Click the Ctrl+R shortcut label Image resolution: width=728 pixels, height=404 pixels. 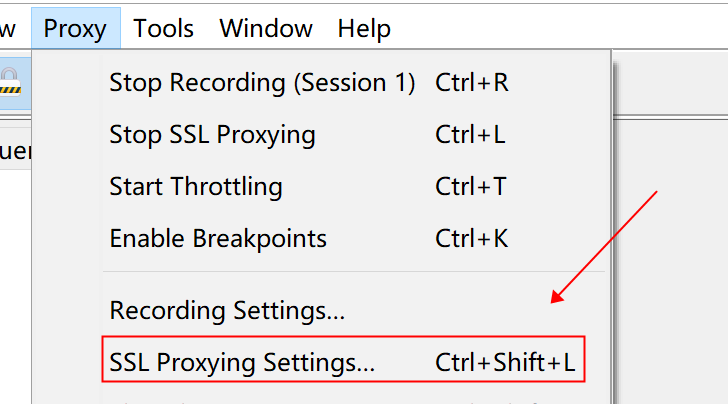pos(472,82)
